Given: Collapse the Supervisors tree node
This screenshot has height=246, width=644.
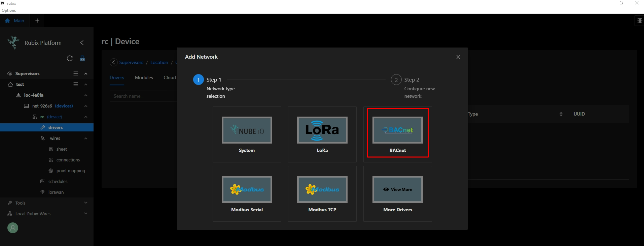Looking at the screenshot, I should (x=86, y=73).
